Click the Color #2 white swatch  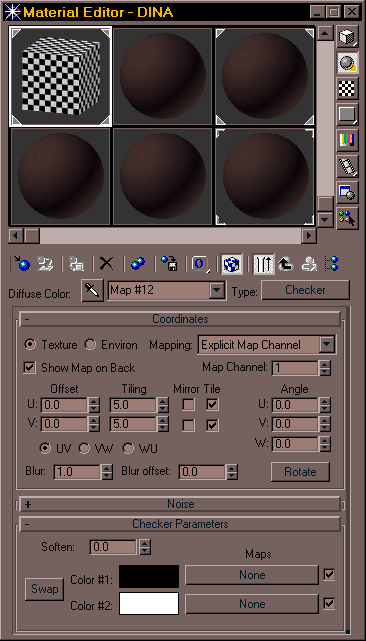149,603
